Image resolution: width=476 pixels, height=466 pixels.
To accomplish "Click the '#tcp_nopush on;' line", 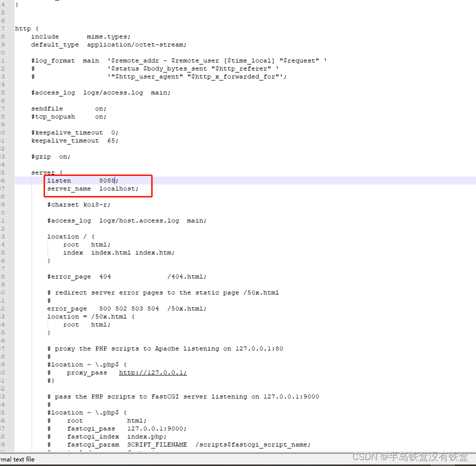I will pyautogui.click(x=69, y=116).
